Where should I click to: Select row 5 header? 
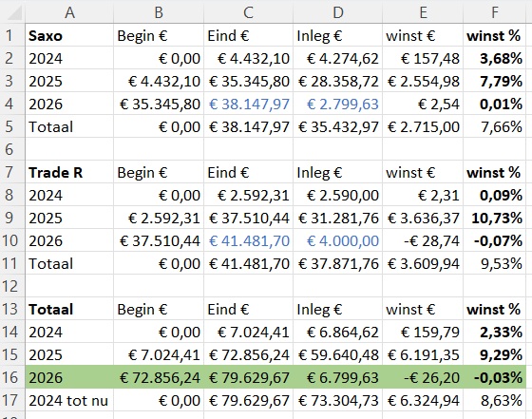(12, 126)
